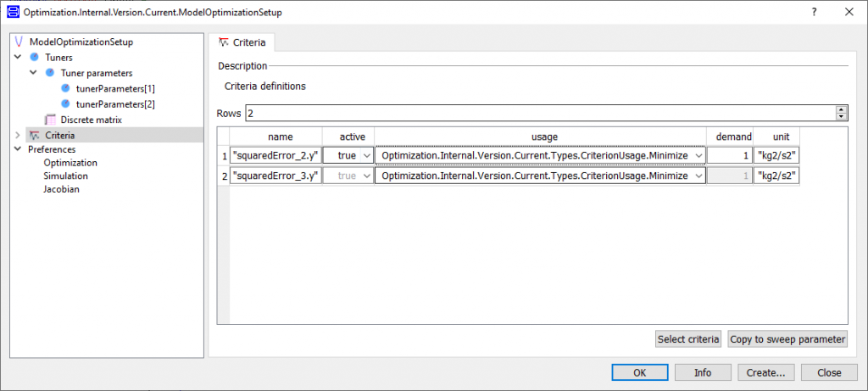This screenshot has height=391, width=868.
Task: Click the demand column header
Action: pos(729,137)
